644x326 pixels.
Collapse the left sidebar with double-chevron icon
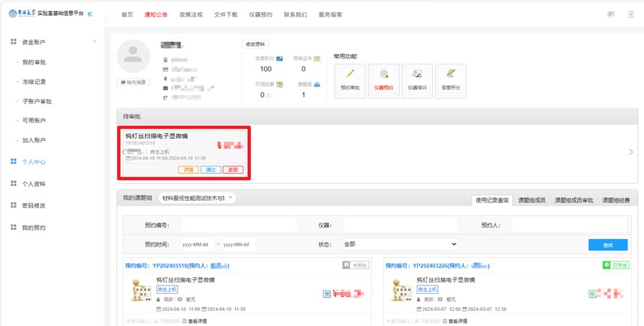click(91, 14)
